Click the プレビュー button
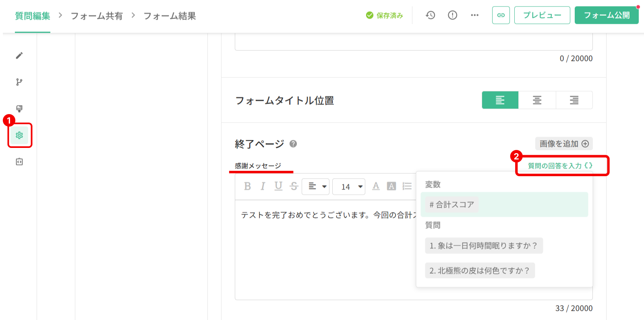Image resolution: width=644 pixels, height=320 pixels. 542,15
